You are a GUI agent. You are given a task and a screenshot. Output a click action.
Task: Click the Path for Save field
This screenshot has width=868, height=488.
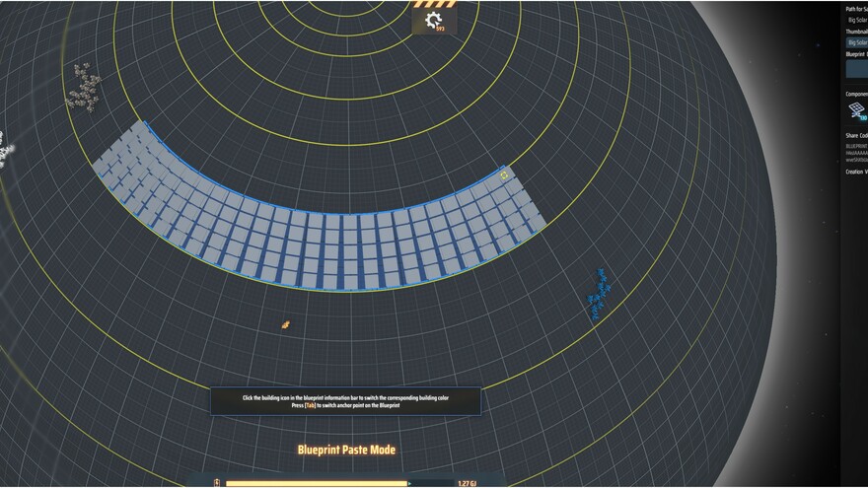[856, 20]
